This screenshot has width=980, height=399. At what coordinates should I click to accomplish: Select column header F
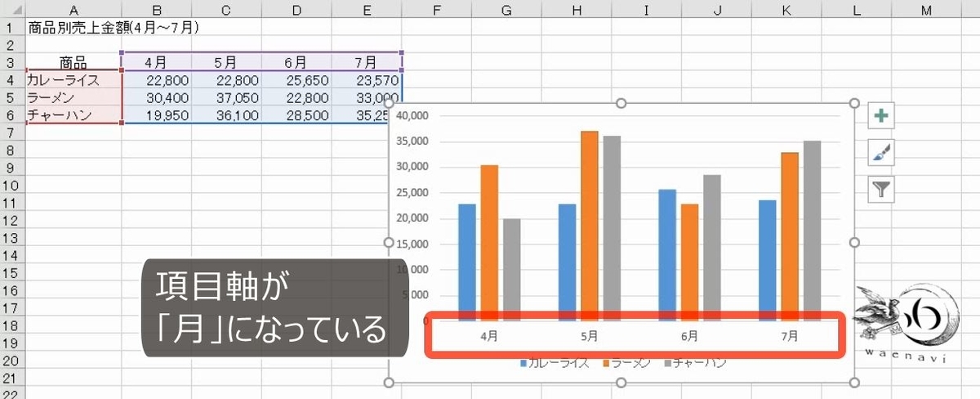click(437, 9)
